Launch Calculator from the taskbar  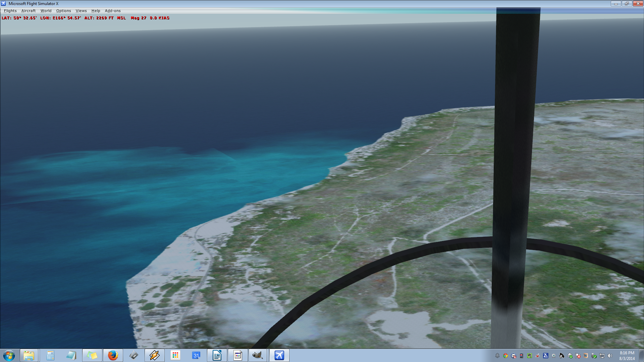[x=50, y=355]
